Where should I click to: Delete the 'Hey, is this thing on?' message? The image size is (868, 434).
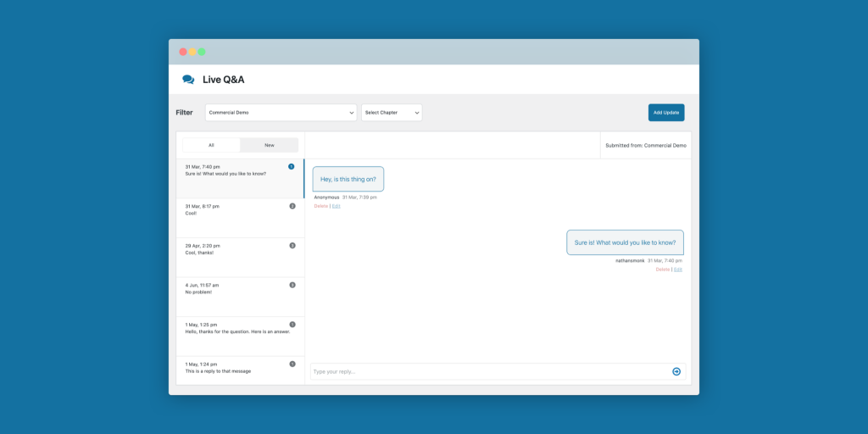pyautogui.click(x=321, y=206)
